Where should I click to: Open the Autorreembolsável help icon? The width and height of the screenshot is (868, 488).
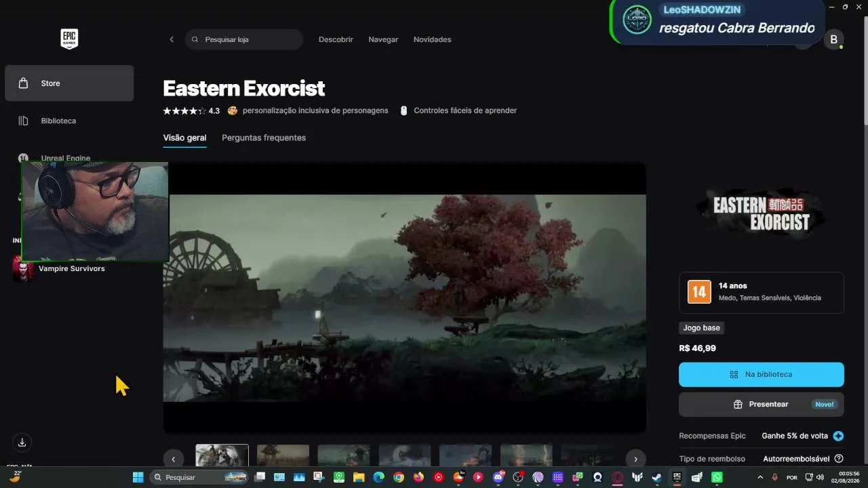839,459
